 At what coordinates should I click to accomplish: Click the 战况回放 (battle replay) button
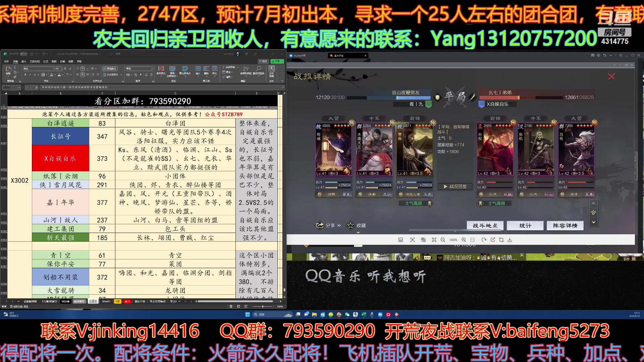point(455,186)
